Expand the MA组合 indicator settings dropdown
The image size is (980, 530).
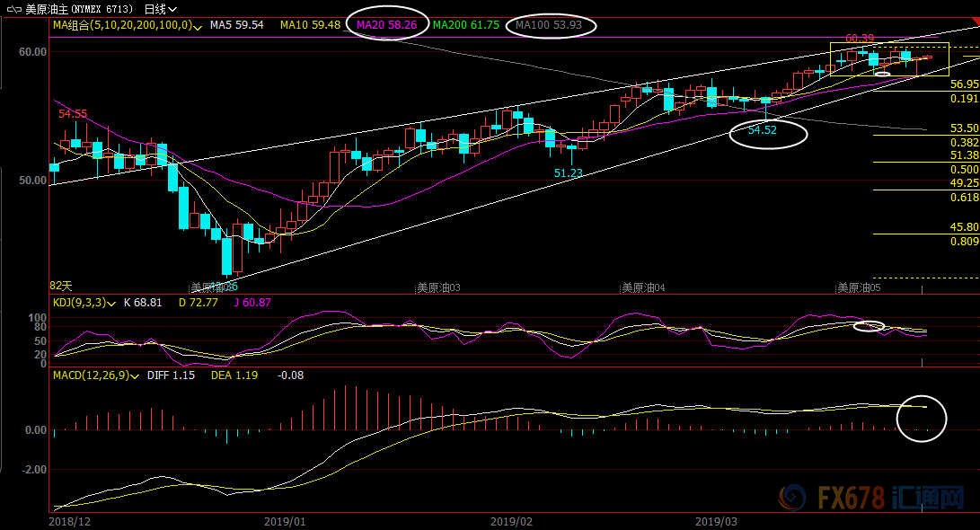pos(197,25)
